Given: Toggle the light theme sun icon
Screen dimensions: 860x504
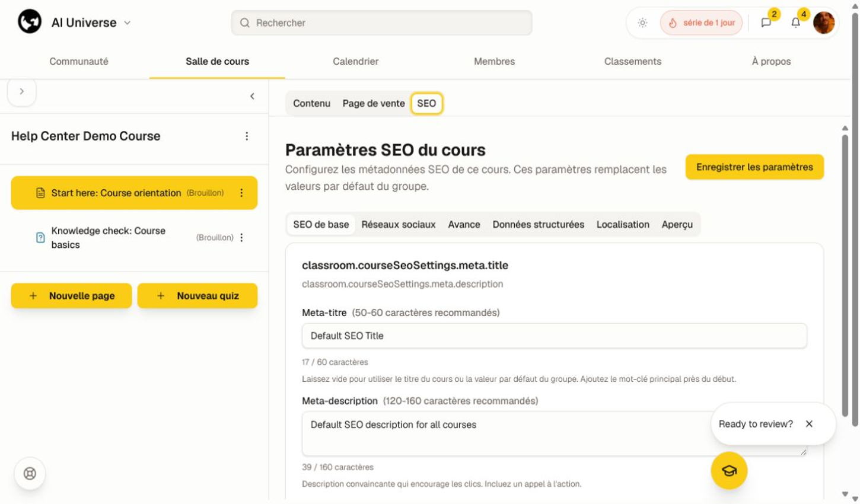Looking at the screenshot, I should [x=642, y=23].
